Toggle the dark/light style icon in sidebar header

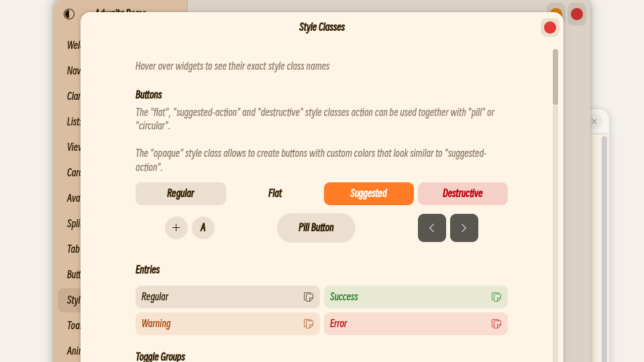(69, 14)
